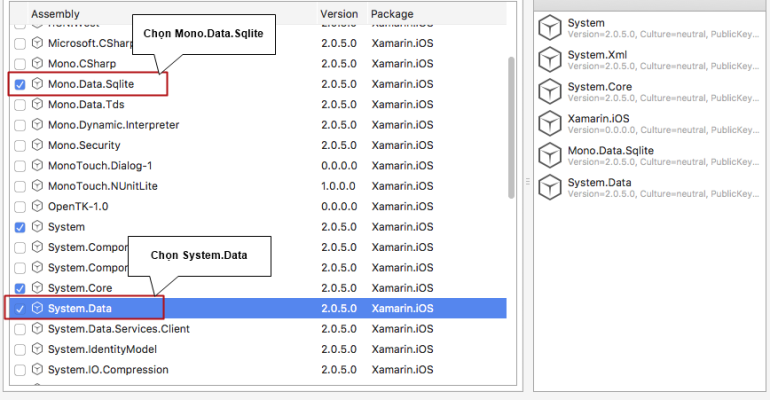
Task: Sort by the Package column header
Action: (x=392, y=14)
